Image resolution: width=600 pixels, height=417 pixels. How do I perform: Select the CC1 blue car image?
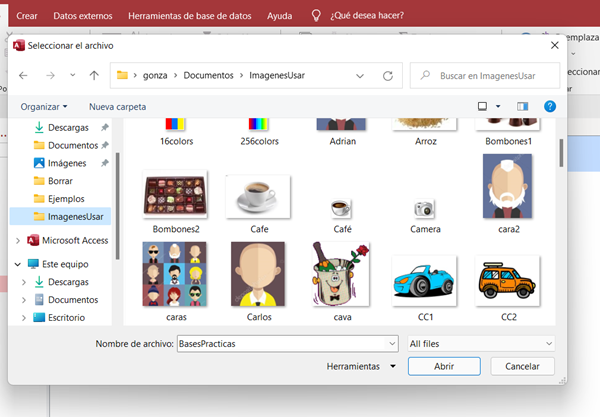click(x=424, y=286)
